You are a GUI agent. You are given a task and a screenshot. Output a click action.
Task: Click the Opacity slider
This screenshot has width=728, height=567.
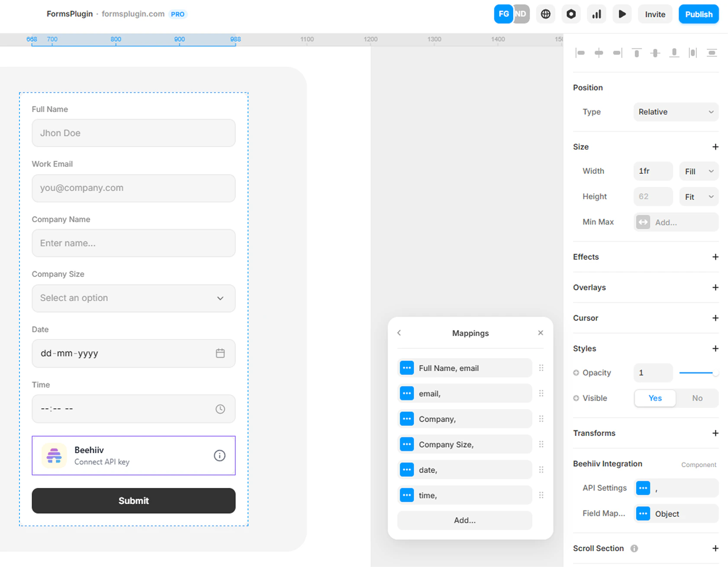[699, 373]
